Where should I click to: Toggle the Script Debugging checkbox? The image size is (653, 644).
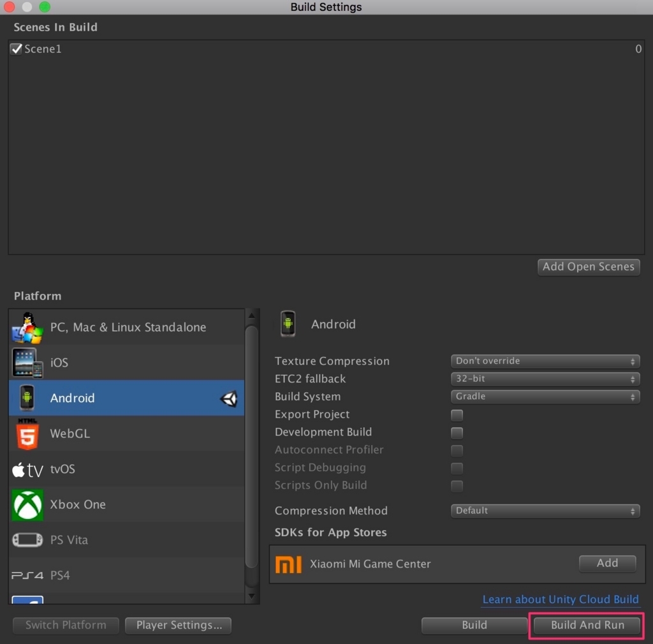click(x=457, y=468)
